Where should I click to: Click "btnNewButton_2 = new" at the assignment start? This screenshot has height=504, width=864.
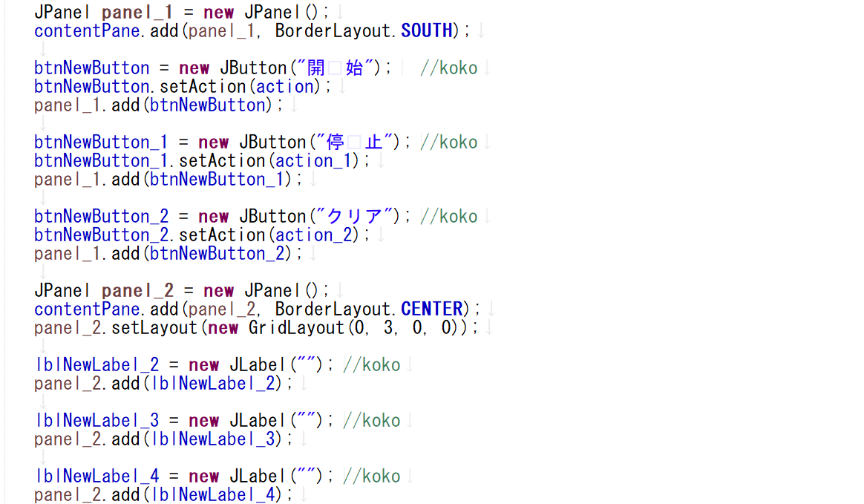click(131, 217)
